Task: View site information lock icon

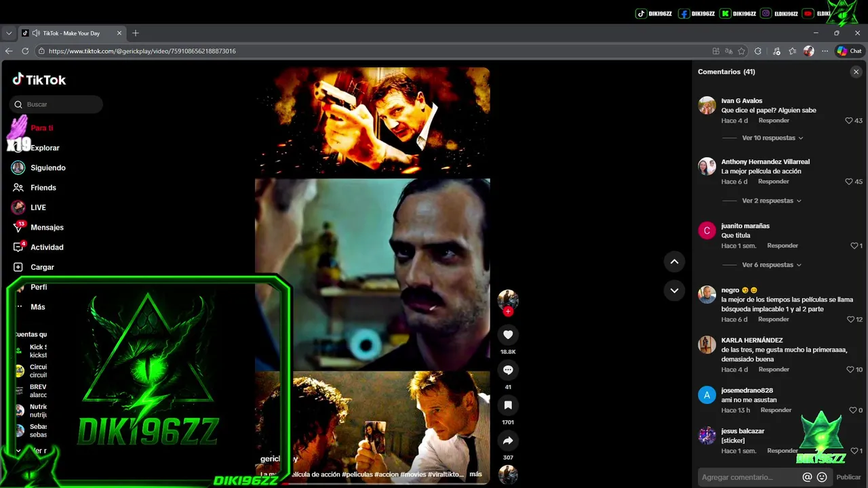Action: [x=41, y=51]
